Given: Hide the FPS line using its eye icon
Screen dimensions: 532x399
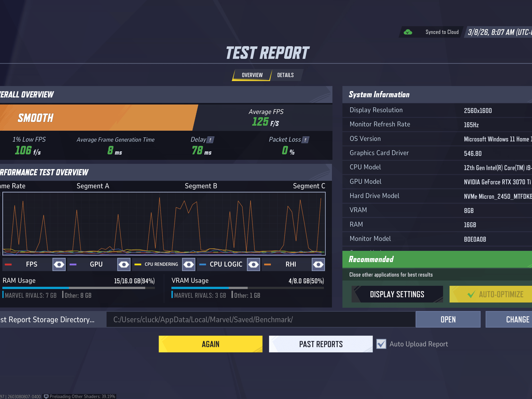Looking at the screenshot, I should coord(59,264).
